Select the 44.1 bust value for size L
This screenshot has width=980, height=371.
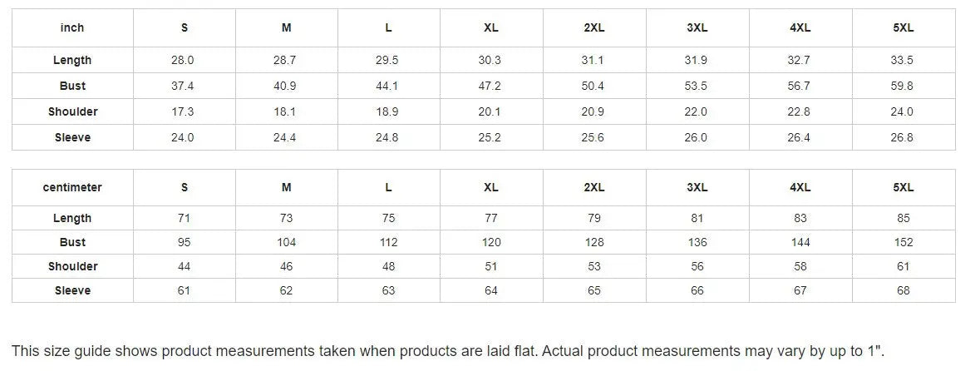click(388, 87)
